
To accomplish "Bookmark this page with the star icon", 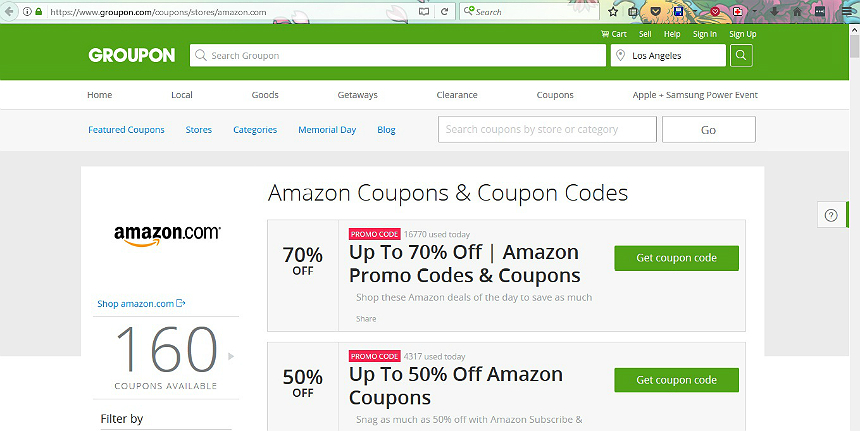I will 613,12.
